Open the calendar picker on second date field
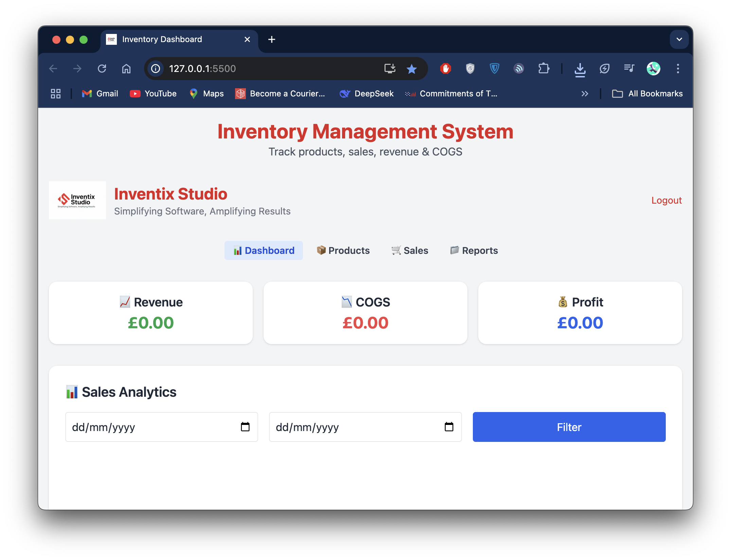The width and height of the screenshot is (731, 560). [x=449, y=427]
